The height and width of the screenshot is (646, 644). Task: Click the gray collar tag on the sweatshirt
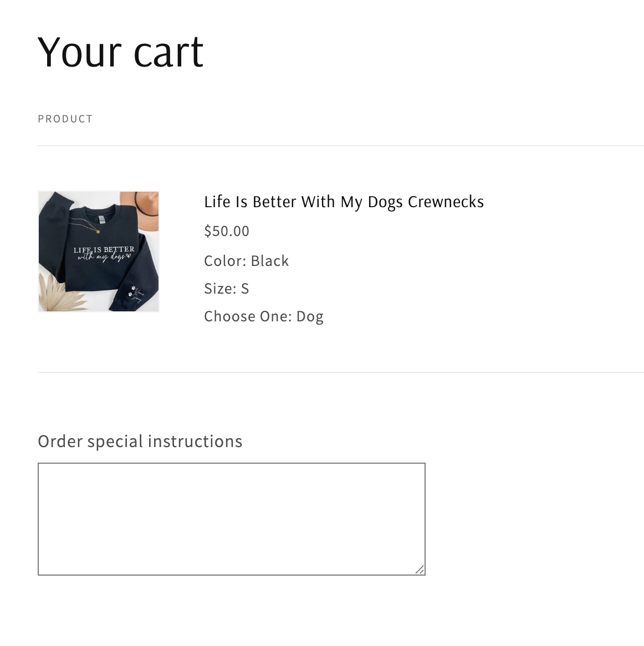pyautogui.click(x=102, y=220)
